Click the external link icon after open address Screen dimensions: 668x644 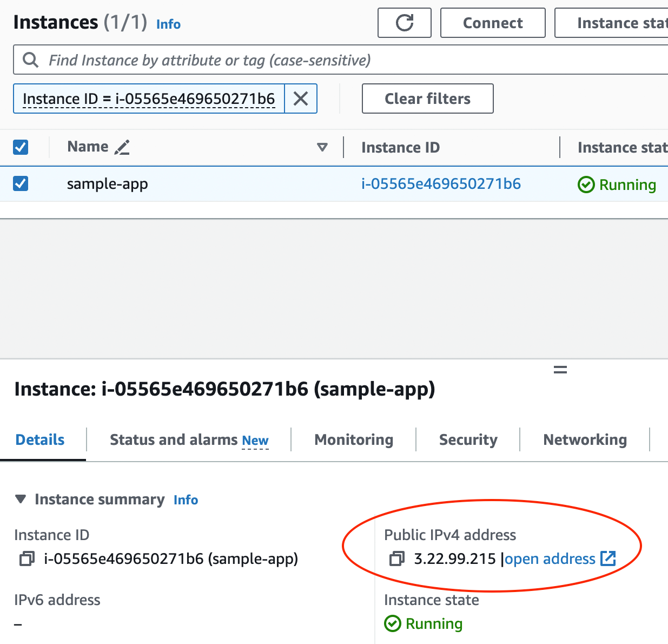609,558
